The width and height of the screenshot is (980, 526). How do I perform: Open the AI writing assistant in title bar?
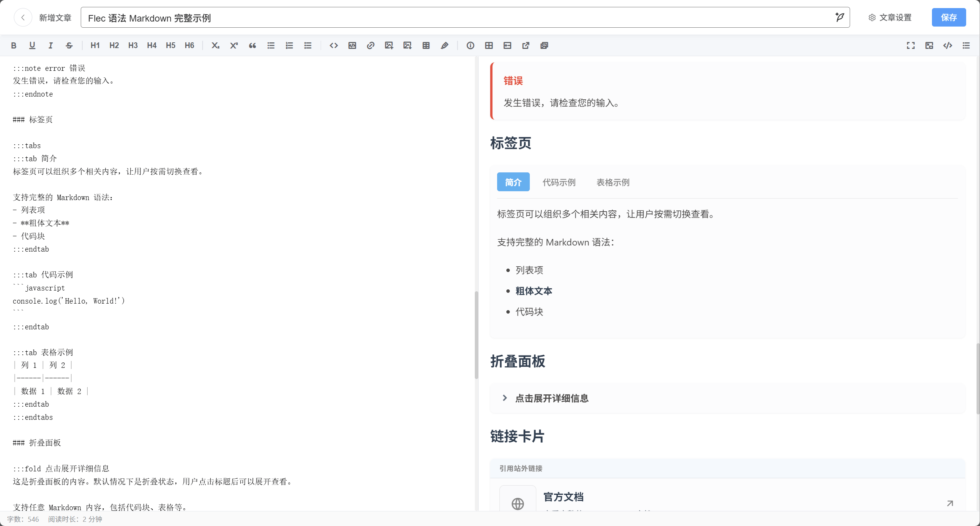pyautogui.click(x=840, y=17)
